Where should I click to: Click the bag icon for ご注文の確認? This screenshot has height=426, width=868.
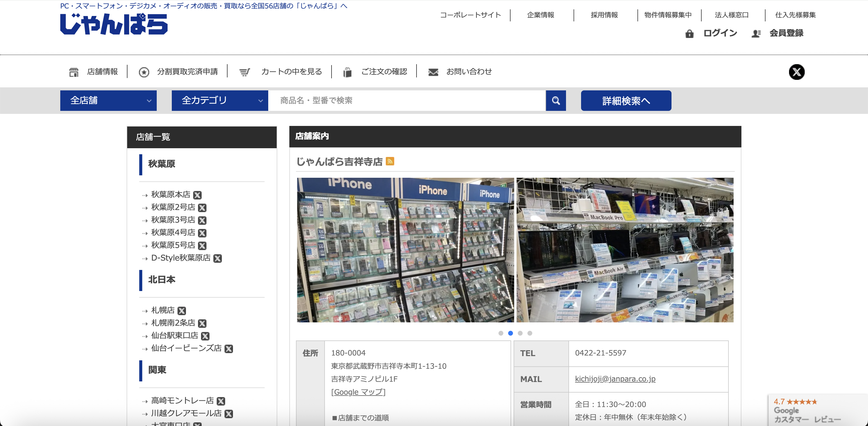tap(348, 72)
